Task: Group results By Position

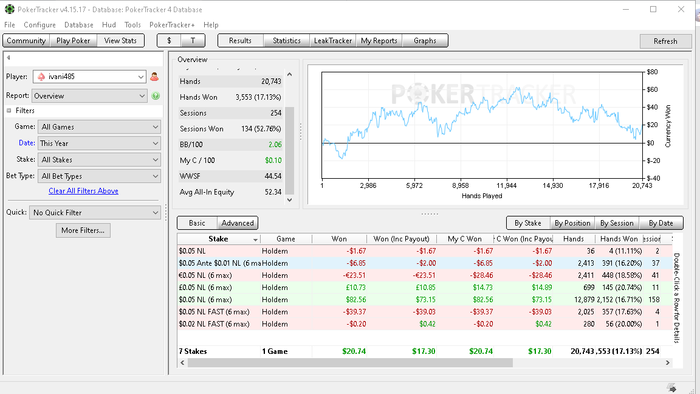Action: tap(572, 223)
